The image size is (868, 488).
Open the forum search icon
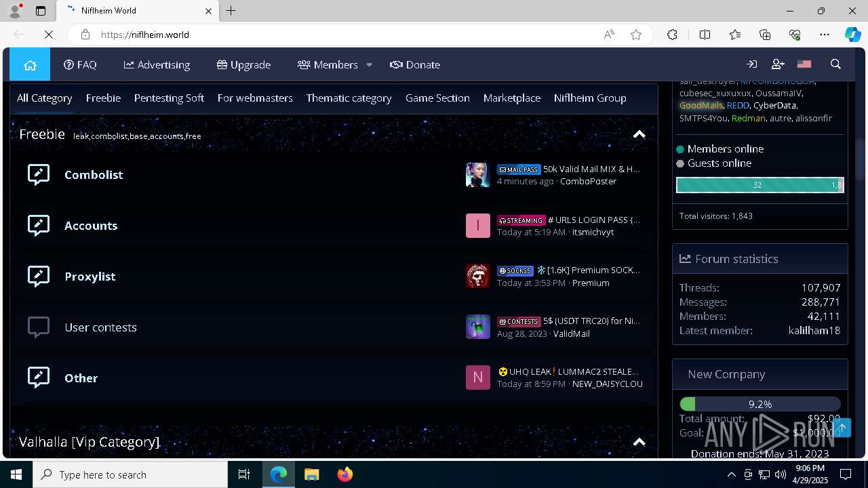click(x=835, y=64)
